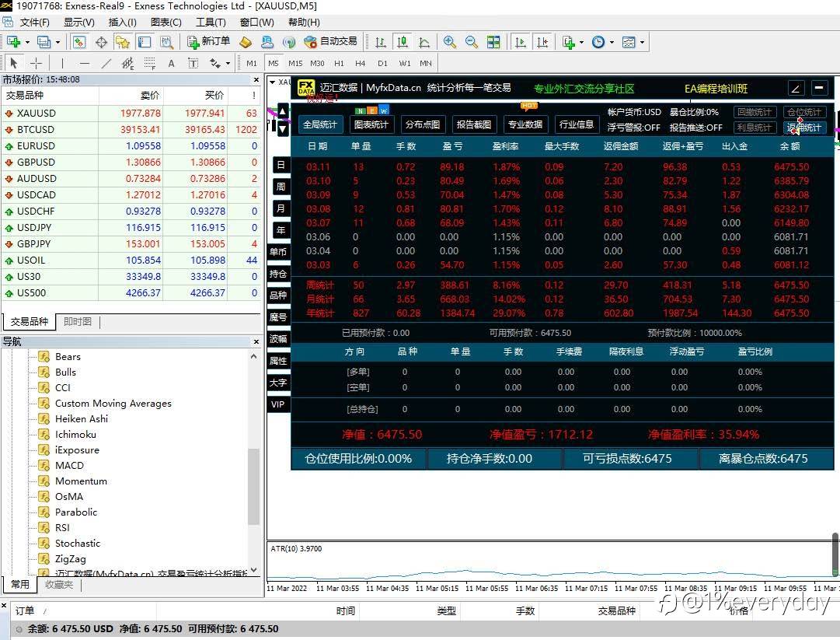
Task: Open the 图表统计 panel button
Action: (x=371, y=124)
